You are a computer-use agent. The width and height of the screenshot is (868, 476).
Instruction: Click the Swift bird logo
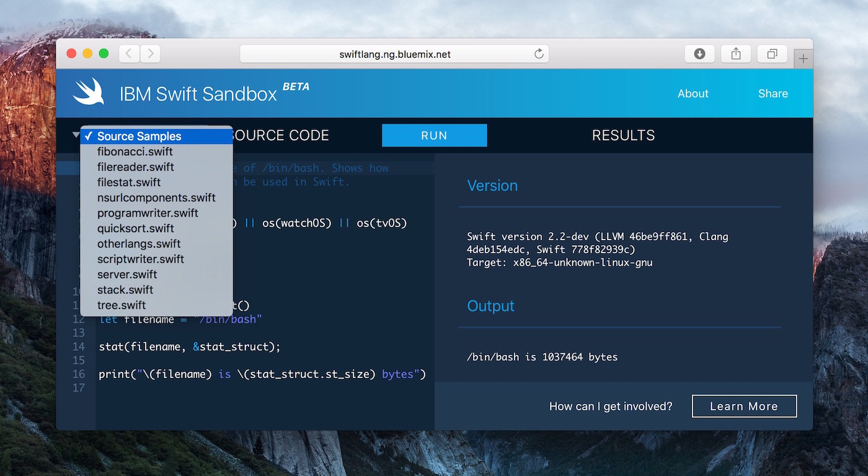(x=88, y=92)
